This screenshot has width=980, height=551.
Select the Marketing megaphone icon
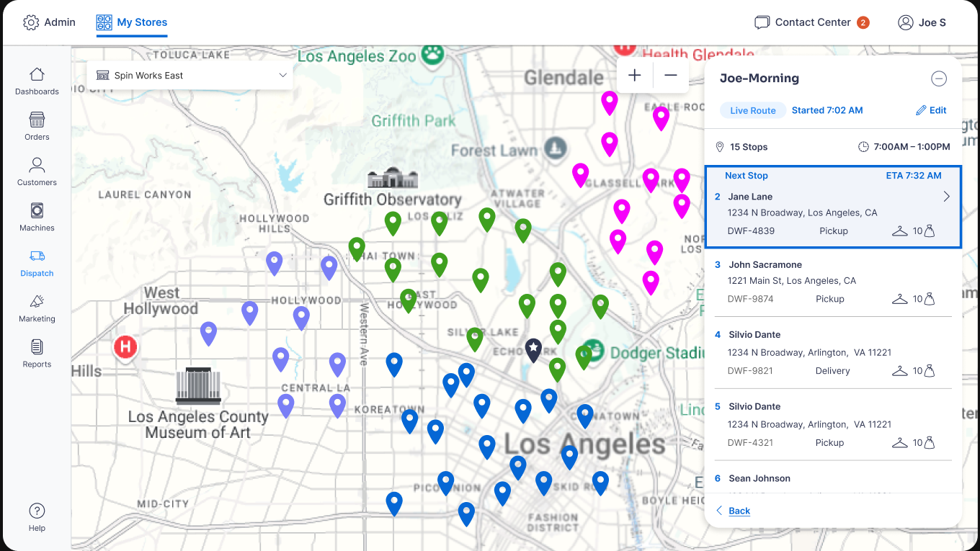click(x=37, y=302)
